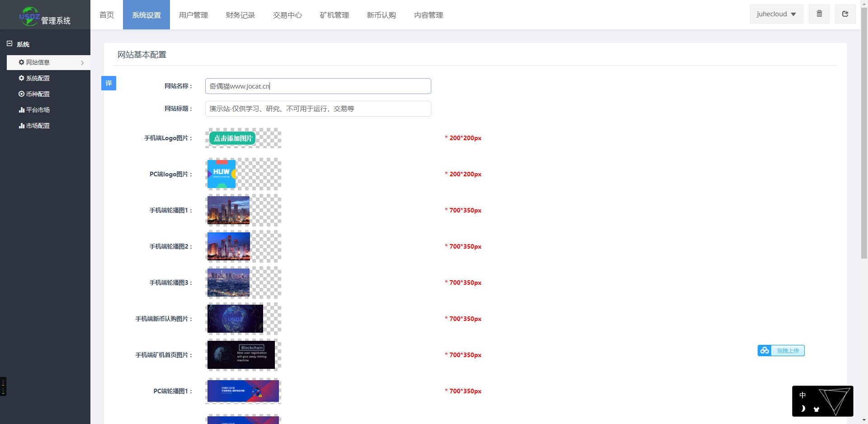Go to 首页 in top navigation
This screenshot has height=424, width=868.
click(107, 15)
